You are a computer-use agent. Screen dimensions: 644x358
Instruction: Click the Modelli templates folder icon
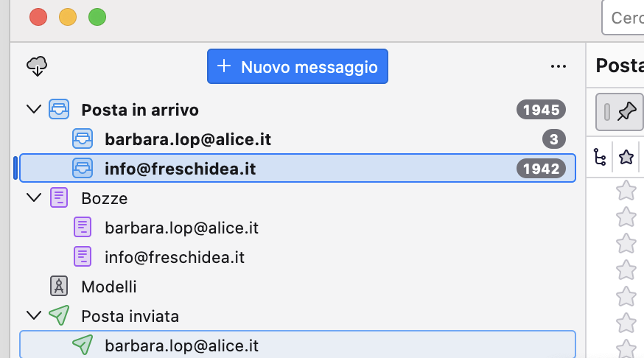click(x=59, y=287)
